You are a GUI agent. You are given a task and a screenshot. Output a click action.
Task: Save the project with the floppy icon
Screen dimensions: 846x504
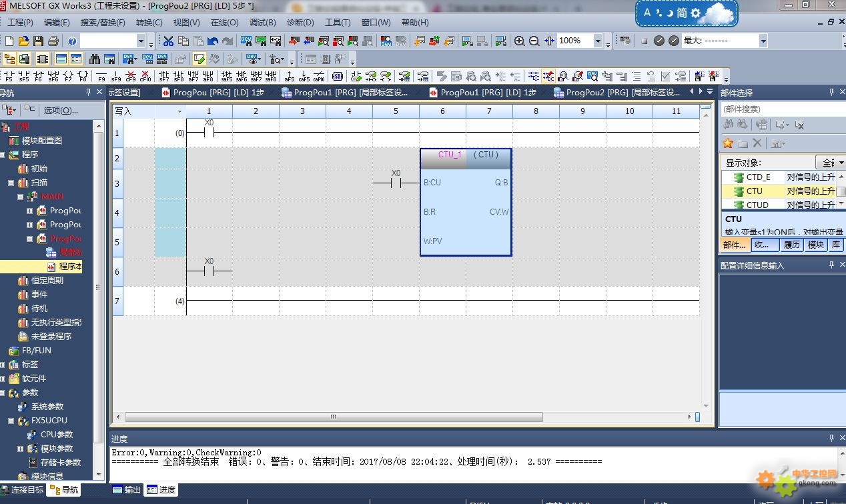(x=39, y=41)
